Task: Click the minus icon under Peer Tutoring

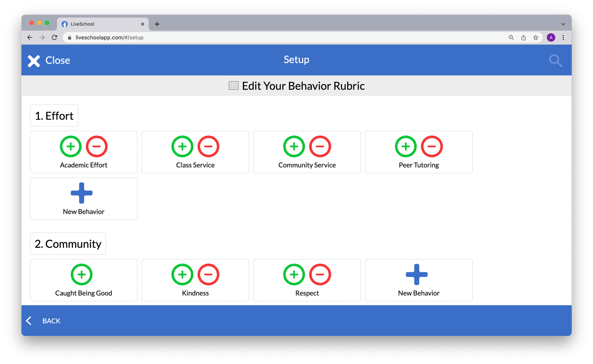Action: coord(432,146)
